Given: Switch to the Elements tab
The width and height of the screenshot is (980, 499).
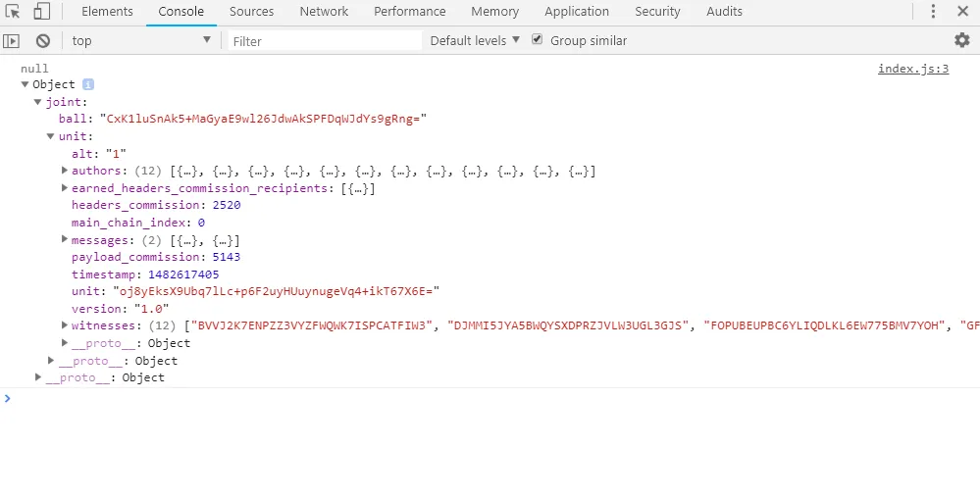Looking at the screenshot, I should (x=107, y=11).
